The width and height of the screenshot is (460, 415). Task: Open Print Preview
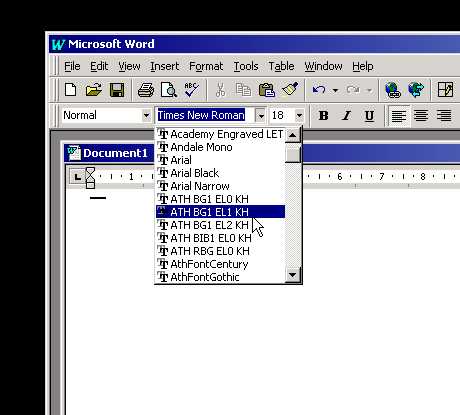coord(169,90)
